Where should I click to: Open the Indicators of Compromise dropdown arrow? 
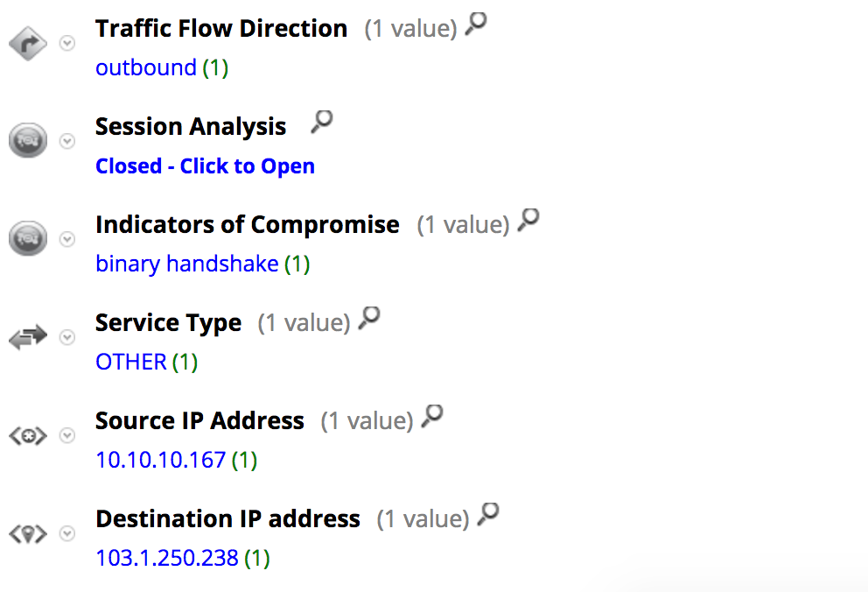point(66,240)
